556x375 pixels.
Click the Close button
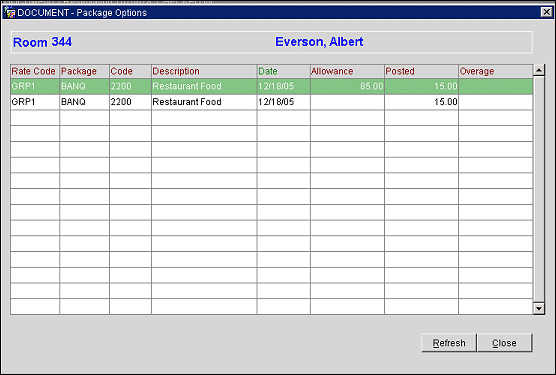click(x=504, y=343)
